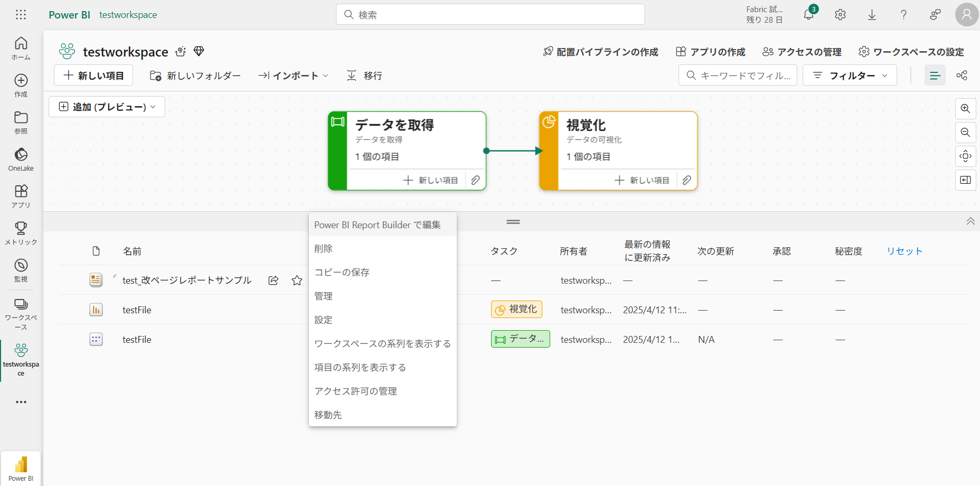Select ワークスペースの系列を表示する menu item
Screen dimensions: 980x486
click(383, 344)
